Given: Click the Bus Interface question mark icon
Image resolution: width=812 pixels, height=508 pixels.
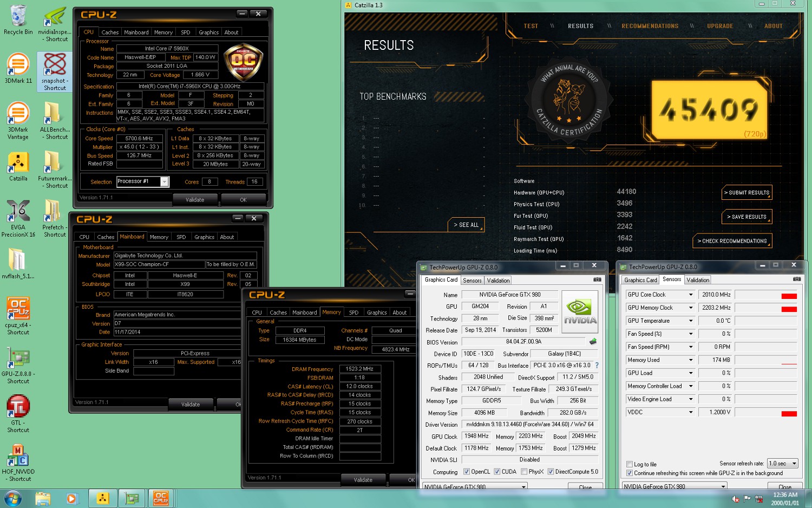Looking at the screenshot, I should tap(597, 366).
